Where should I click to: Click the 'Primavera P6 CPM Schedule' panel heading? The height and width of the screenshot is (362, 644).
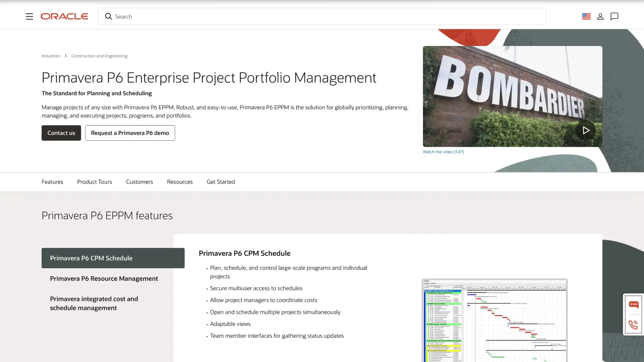[245, 253]
